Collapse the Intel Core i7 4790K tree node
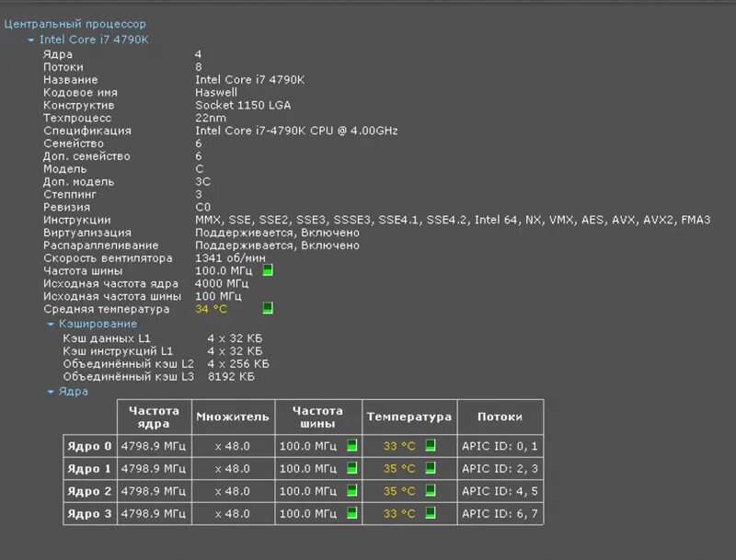The image size is (736, 560). [x=31, y=40]
